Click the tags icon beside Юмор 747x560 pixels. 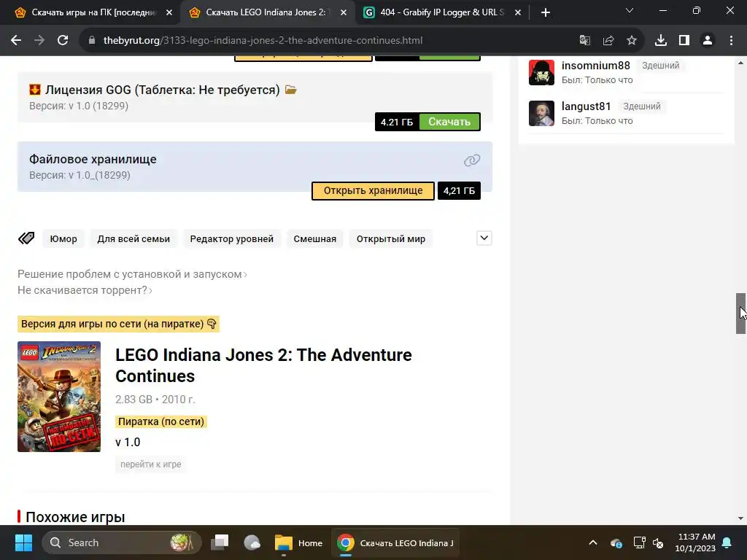click(26, 238)
